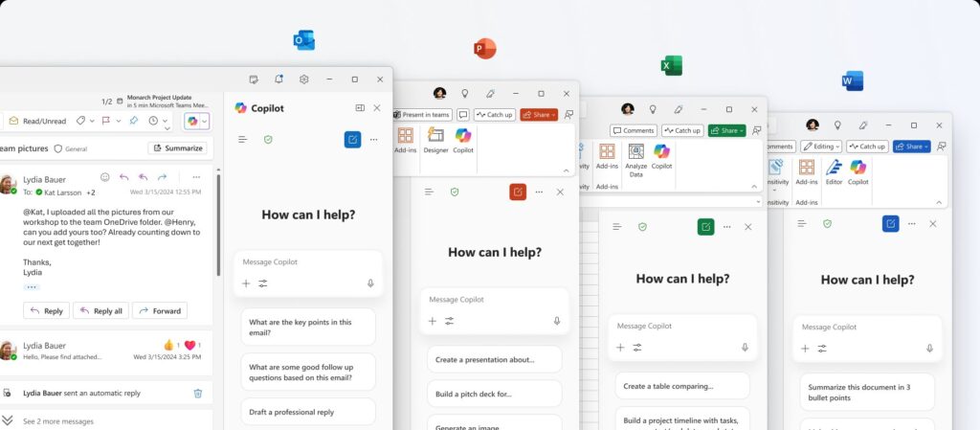Click the Reply button below the email
980x430 pixels.
[x=46, y=310]
